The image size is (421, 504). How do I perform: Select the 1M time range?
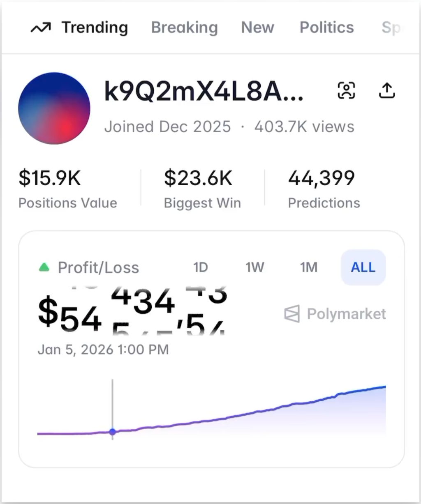[x=309, y=267]
